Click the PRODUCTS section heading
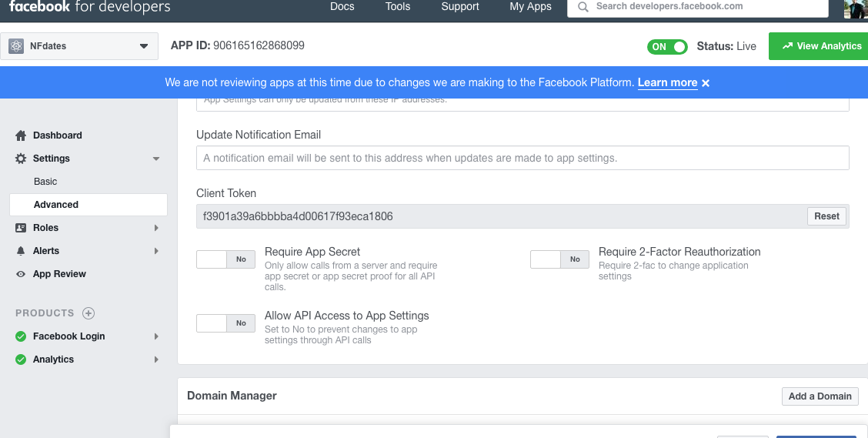This screenshot has width=868, height=438. pos(45,313)
